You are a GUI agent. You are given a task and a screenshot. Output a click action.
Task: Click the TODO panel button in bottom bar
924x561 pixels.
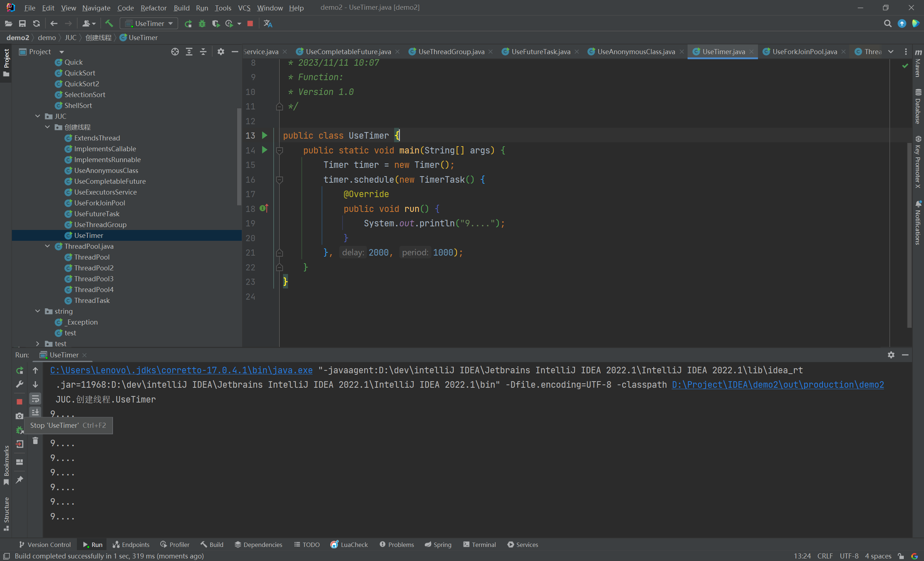[x=306, y=544]
